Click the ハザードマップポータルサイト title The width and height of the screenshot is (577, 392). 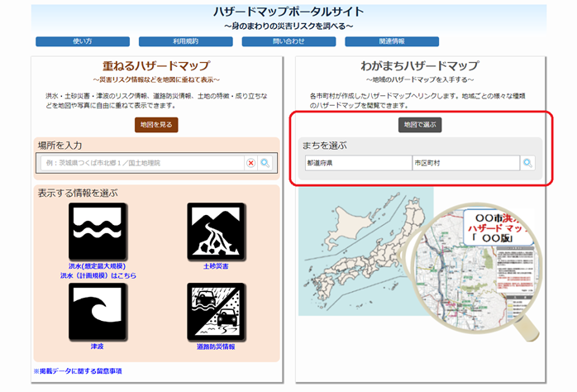tap(288, 12)
